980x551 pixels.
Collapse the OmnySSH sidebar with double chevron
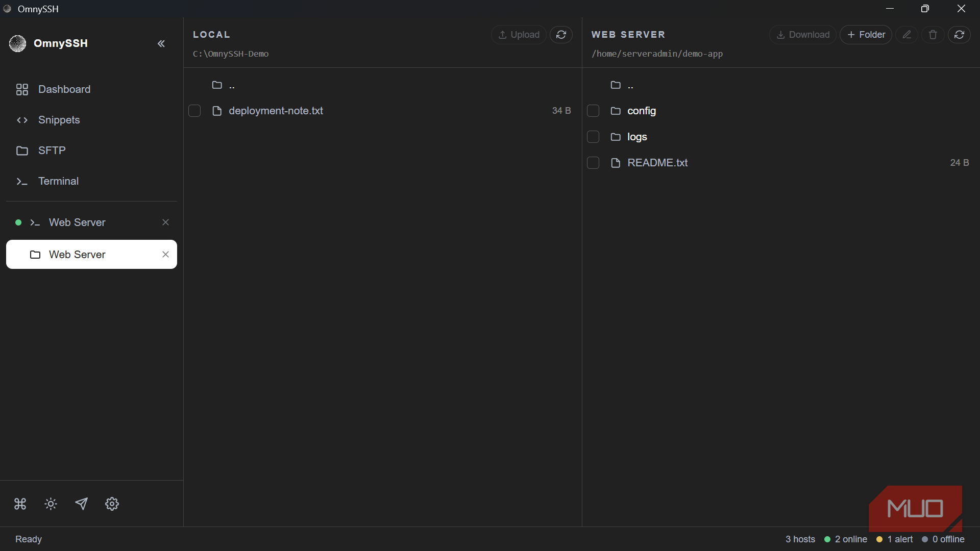[x=161, y=44]
